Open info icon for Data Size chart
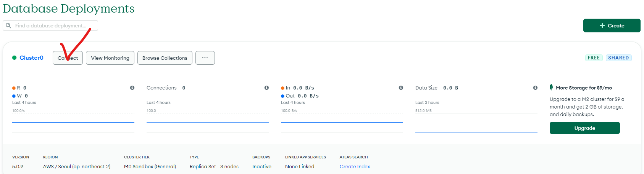 [535, 88]
